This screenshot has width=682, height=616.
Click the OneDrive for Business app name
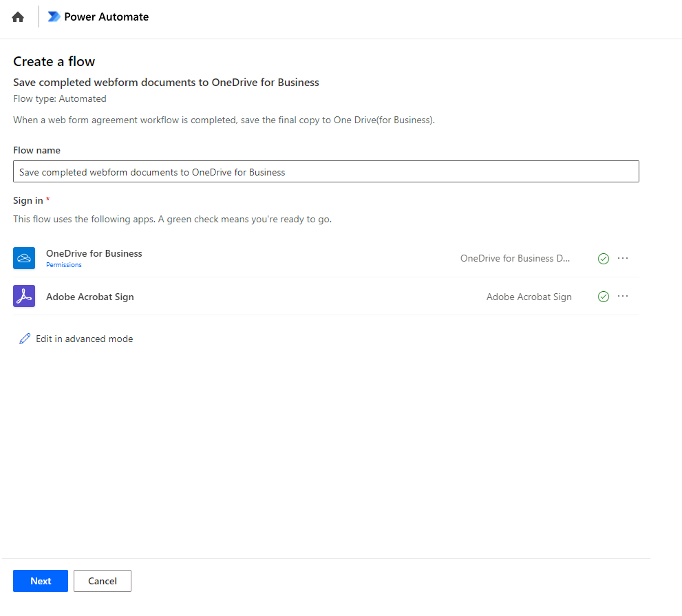(94, 253)
